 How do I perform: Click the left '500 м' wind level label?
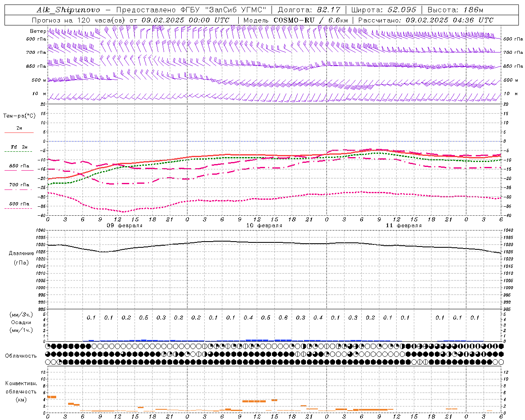pos(39,80)
